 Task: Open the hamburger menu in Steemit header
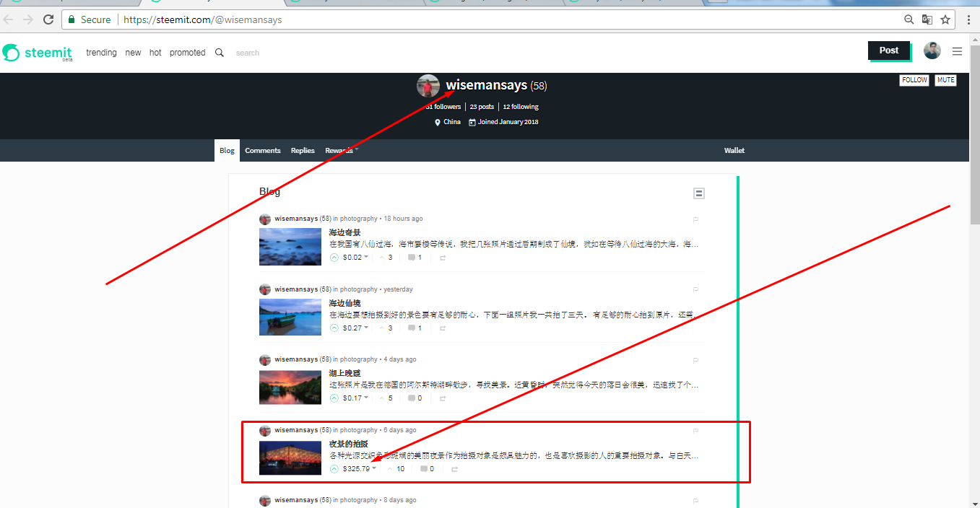(957, 51)
